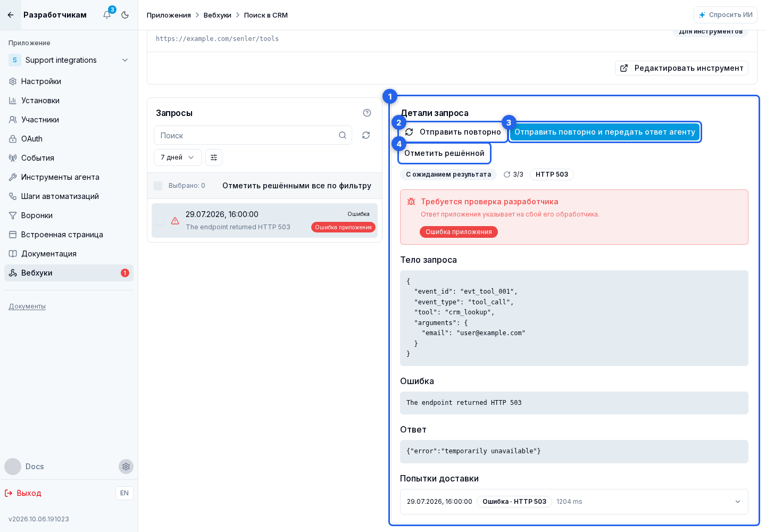Open the 29.07.2026, 16:00:00 request row
Image resolution: width=766 pixels, height=532 pixels.
(264, 221)
